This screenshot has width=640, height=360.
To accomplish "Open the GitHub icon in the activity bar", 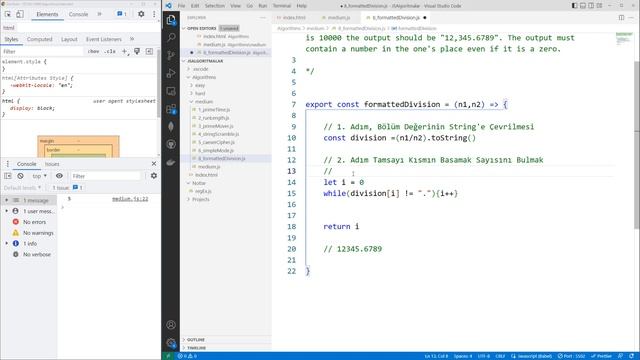I will pos(171,144).
